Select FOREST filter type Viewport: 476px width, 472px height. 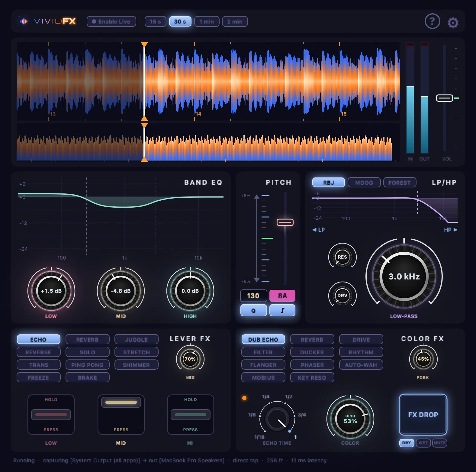pyautogui.click(x=400, y=182)
